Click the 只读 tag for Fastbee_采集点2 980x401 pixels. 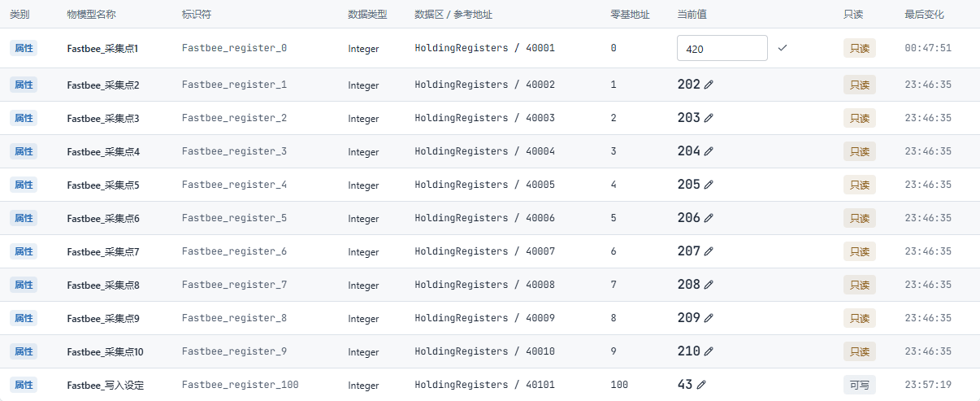coord(860,85)
